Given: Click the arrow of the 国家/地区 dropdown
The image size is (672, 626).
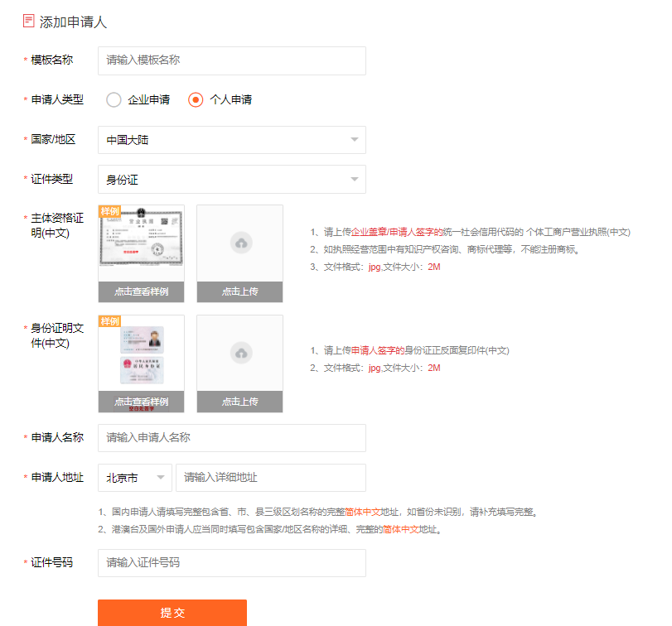Looking at the screenshot, I should click(x=355, y=140).
